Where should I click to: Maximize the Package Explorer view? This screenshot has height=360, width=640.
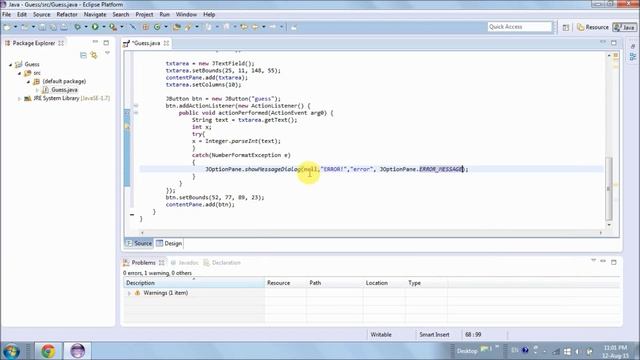point(106,42)
